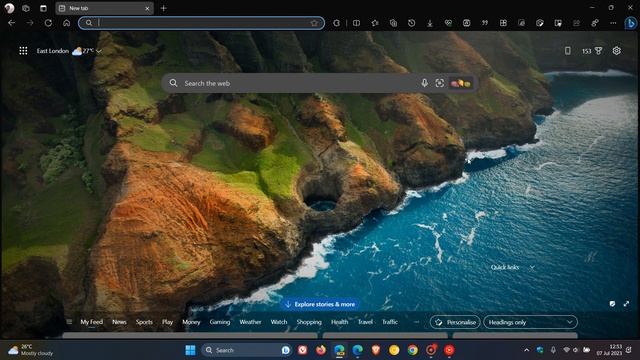Image resolution: width=640 pixels, height=360 pixels.
Task: Switch to the Sports tab
Action: click(144, 322)
